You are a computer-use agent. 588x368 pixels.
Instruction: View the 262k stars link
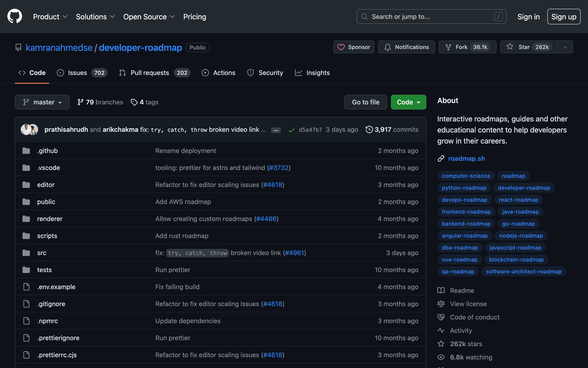click(x=459, y=344)
